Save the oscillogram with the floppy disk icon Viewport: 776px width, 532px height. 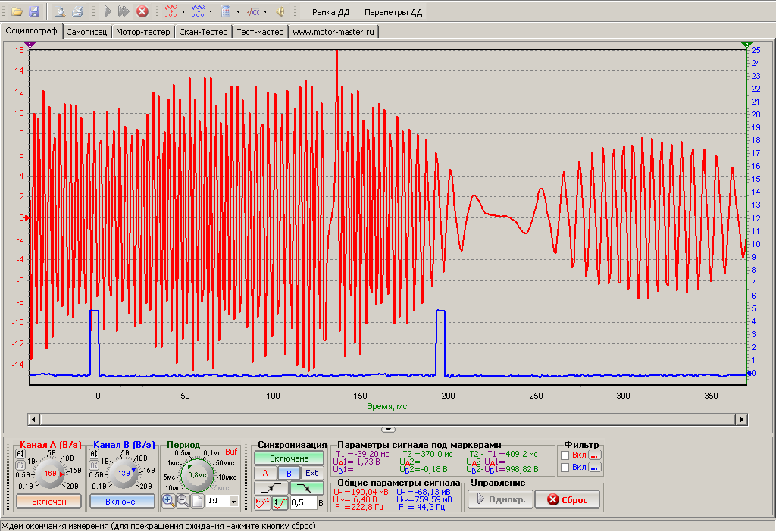point(34,11)
